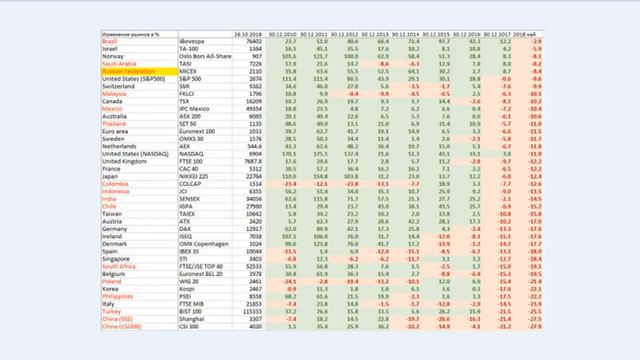Click United States (NASDAQ) country cell
Image resolution: width=640 pixels, height=360 pixels.
(x=140, y=154)
